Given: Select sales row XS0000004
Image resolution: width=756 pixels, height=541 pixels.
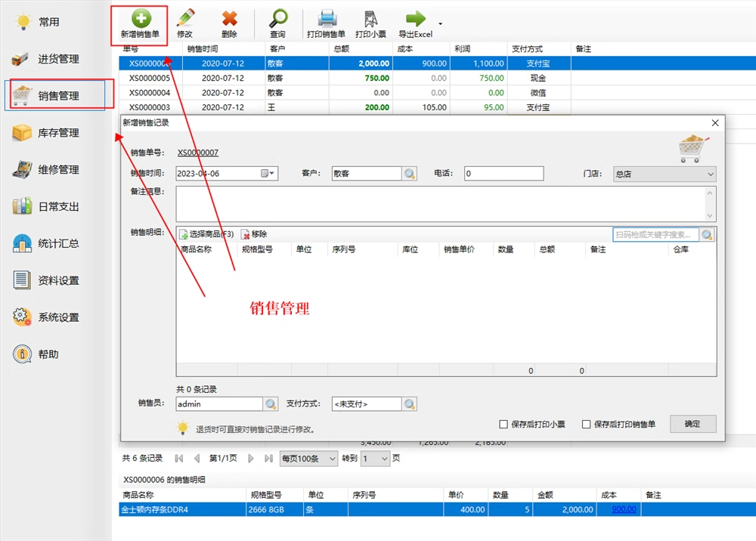Looking at the screenshot, I should [437, 92].
